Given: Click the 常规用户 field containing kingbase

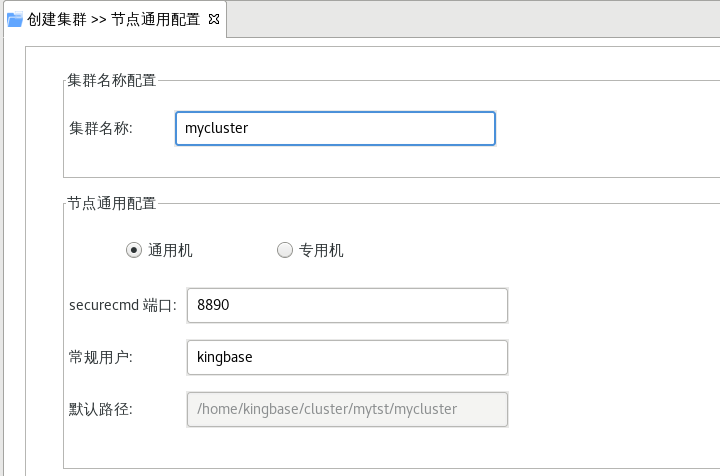Looking at the screenshot, I should 346,357.
